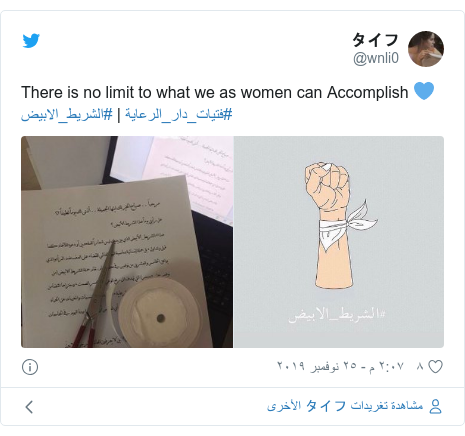Click the hashtag caption inside the fist image
Image resolution: width=465 pixels, height=436 pixels.
pyautogui.click(x=337, y=314)
